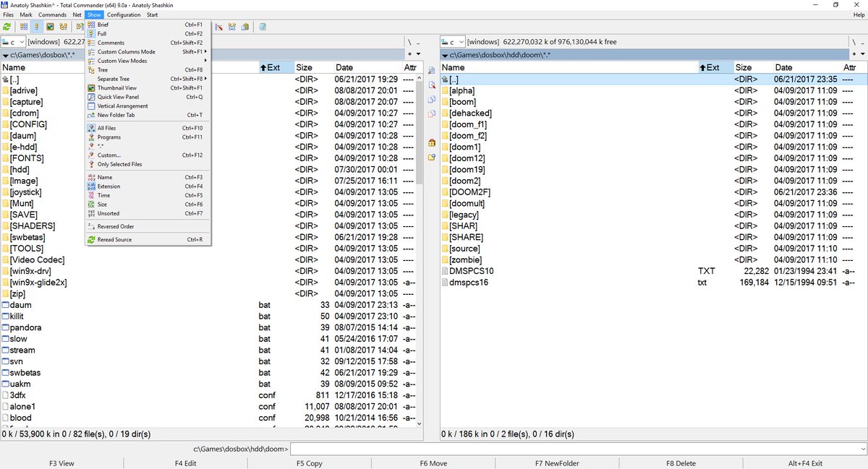
Task: Click the Brief view toolbar icon
Action: click(24, 27)
